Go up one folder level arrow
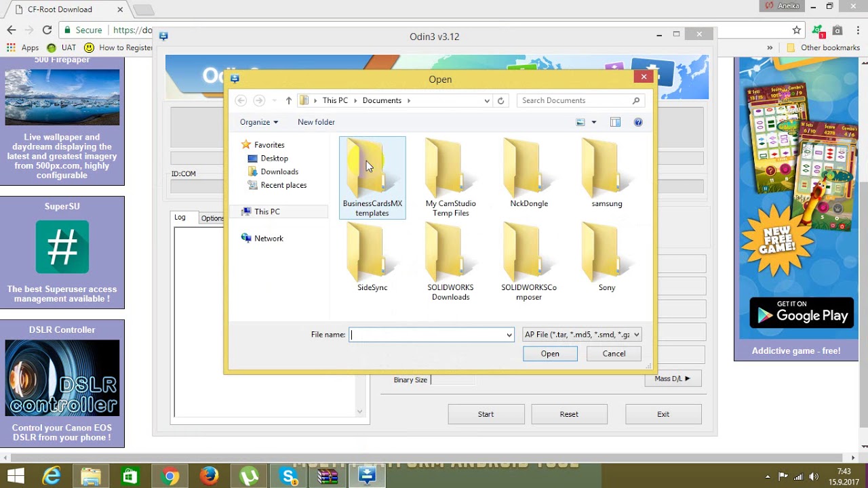 289,100
